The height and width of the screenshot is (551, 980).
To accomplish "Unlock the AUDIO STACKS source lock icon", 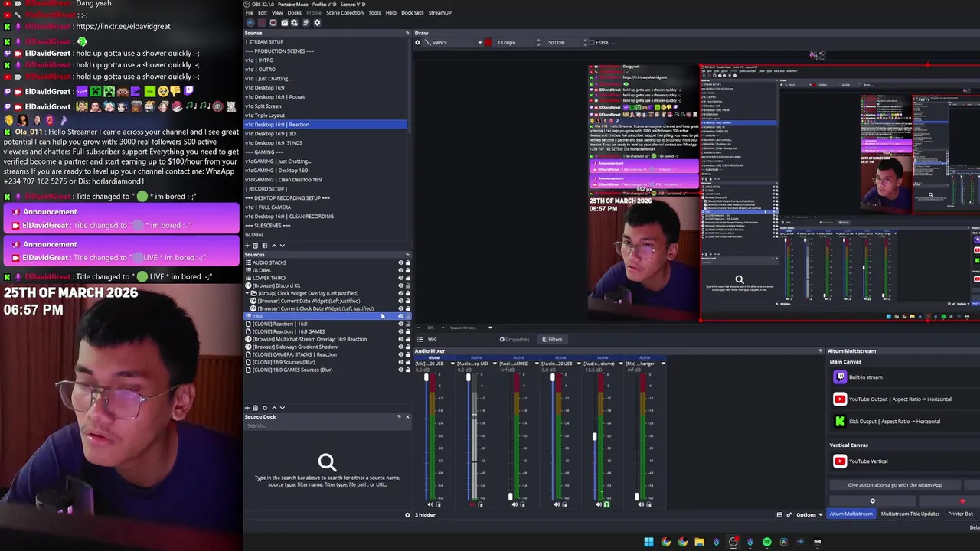I will pos(407,262).
